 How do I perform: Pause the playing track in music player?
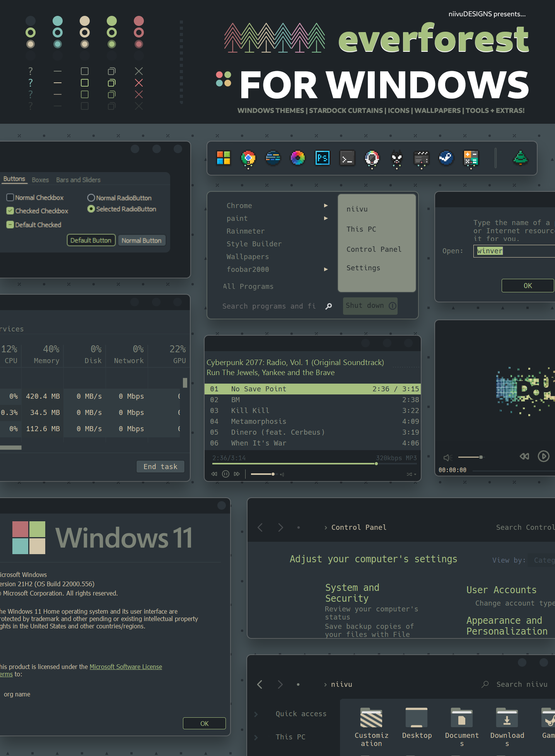pos(225,474)
